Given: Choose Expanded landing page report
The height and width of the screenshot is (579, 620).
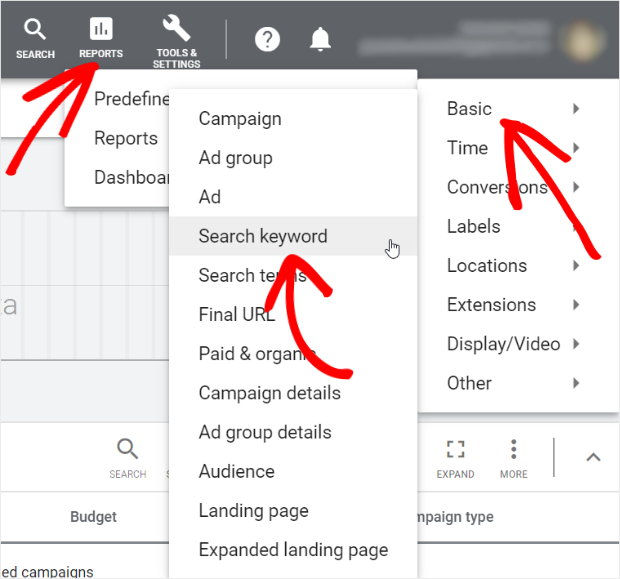Looking at the screenshot, I should pyautogui.click(x=293, y=550).
